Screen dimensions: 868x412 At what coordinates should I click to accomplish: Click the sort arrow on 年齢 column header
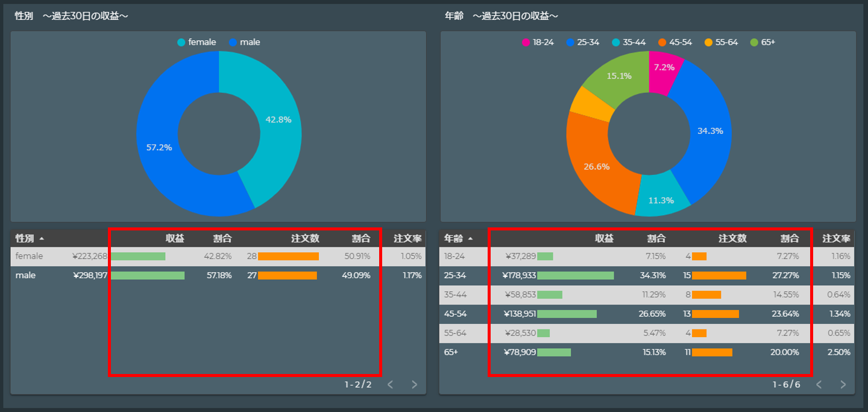click(x=471, y=239)
